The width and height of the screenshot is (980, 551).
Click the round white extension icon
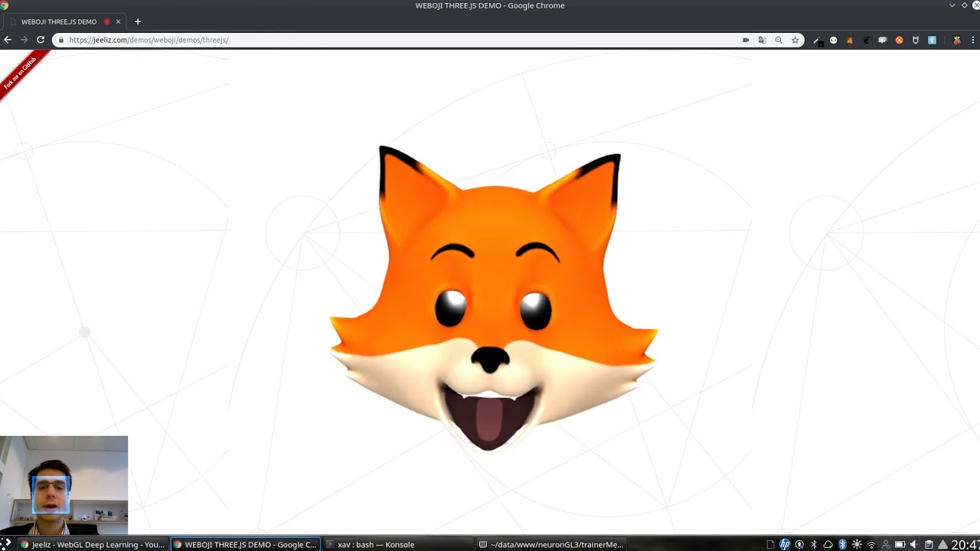coord(834,40)
